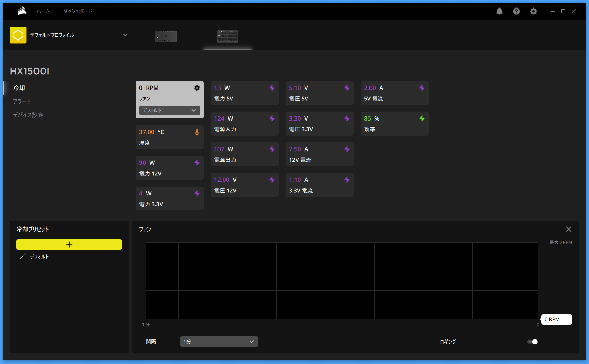
Task: Click lightning icon on 電圧 3.3V tile
Action: (x=347, y=118)
